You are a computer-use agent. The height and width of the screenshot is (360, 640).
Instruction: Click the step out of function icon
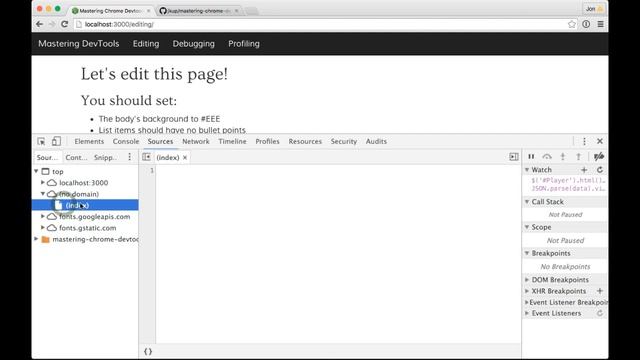[578, 157]
